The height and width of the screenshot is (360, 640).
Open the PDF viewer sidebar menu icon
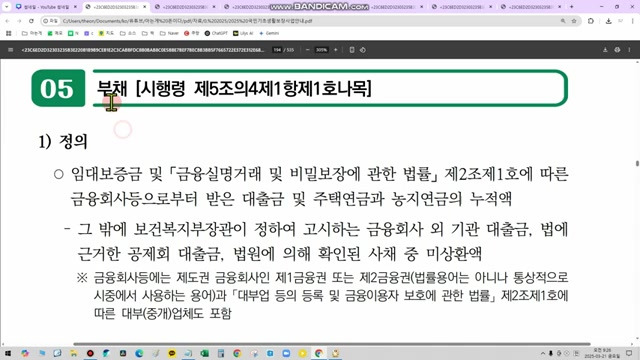[11, 50]
